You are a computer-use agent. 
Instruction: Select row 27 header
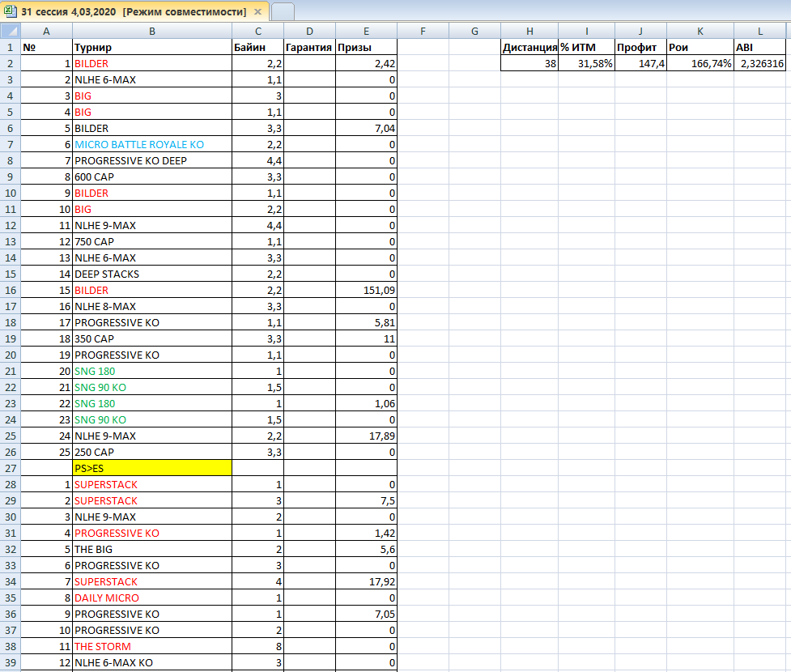pos(10,468)
